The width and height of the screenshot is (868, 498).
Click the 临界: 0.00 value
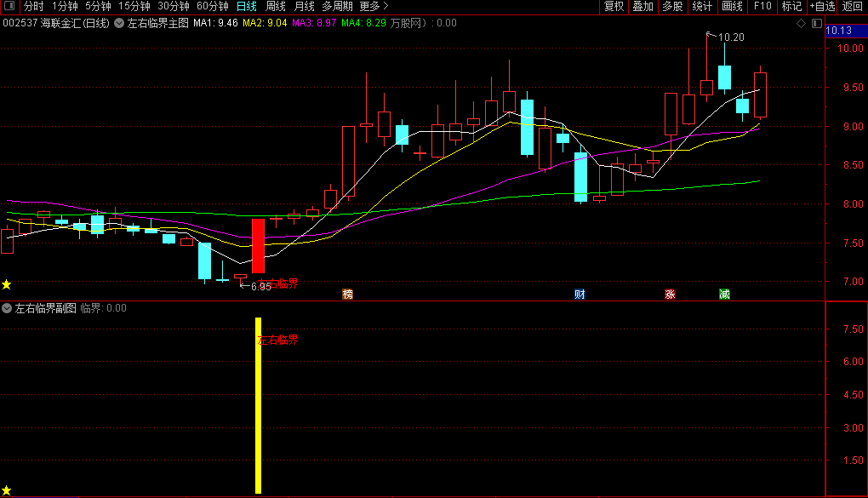click(104, 308)
